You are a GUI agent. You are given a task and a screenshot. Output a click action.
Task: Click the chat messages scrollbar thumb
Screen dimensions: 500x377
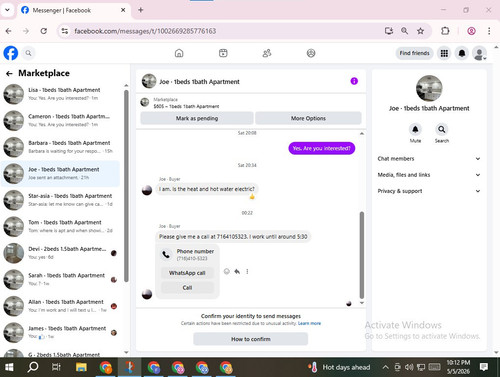(x=362, y=255)
